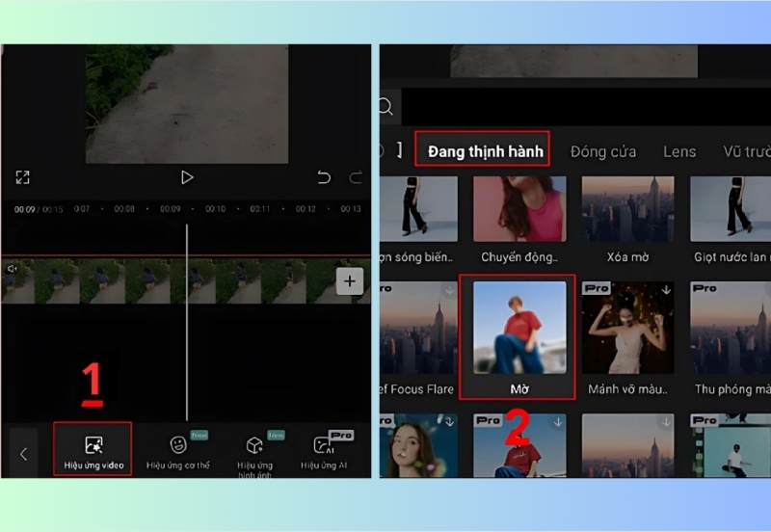Click the fullscreen expand icon
The width and height of the screenshot is (771, 532).
pyautogui.click(x=22, y=177)
